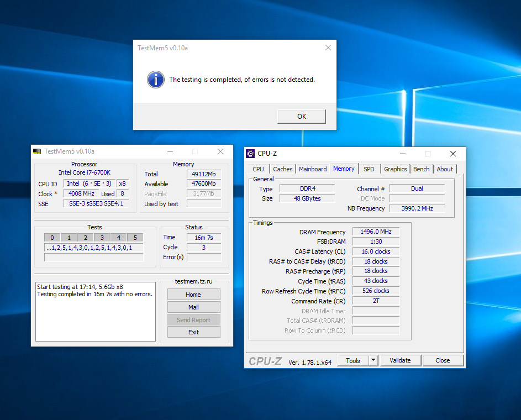
Task: Click inside the TestMem5 log text area
Action: tap(96, 311)
